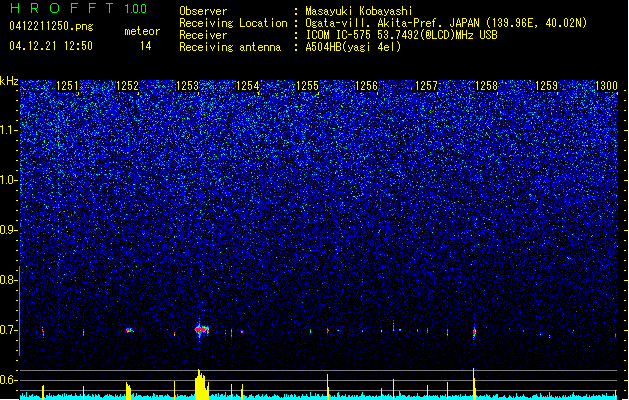This screenshot has width=629, height=400.
Task: Click the Receiving antenna label
Action: click(x=230, y=47)
